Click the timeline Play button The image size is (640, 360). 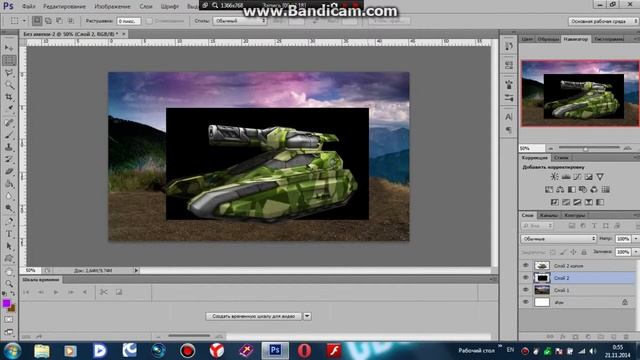tap(56, 292)
